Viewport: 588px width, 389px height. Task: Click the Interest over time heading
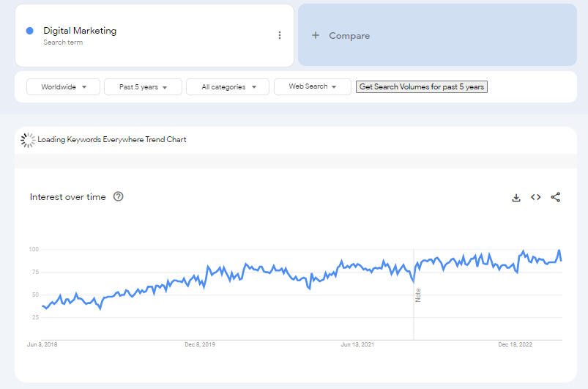68,197
